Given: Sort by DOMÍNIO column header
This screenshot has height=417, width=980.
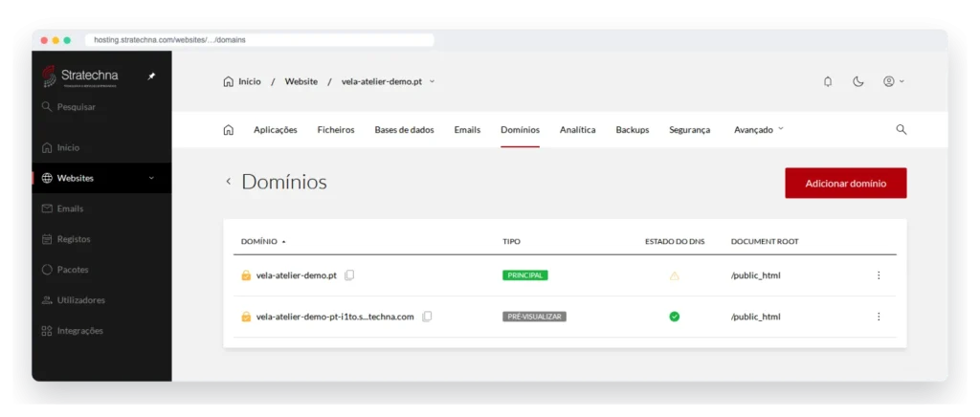Looking at the screenshot, I should coord(263,242).
